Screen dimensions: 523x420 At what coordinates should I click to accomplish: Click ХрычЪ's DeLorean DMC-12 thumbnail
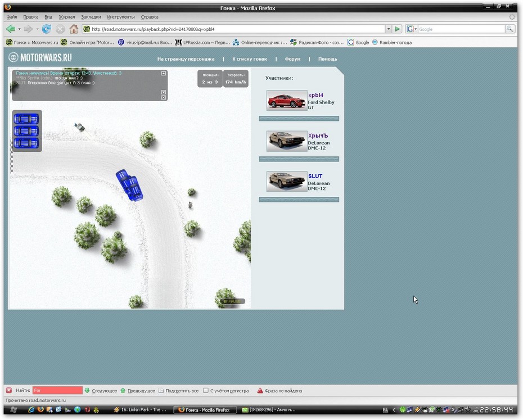pyautogui.click(x=287, y=141)
